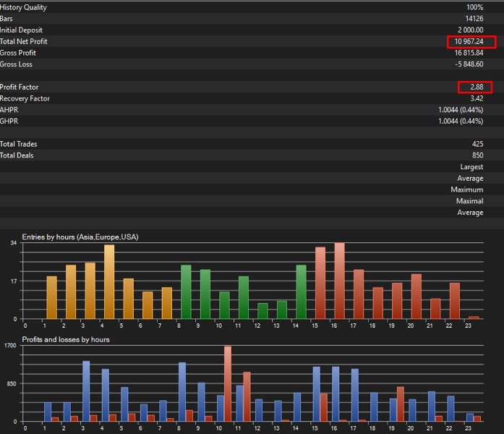The image size is (504, 434).
Task: Click the blue profit bar at hour 3
Action: click(86, 391)
